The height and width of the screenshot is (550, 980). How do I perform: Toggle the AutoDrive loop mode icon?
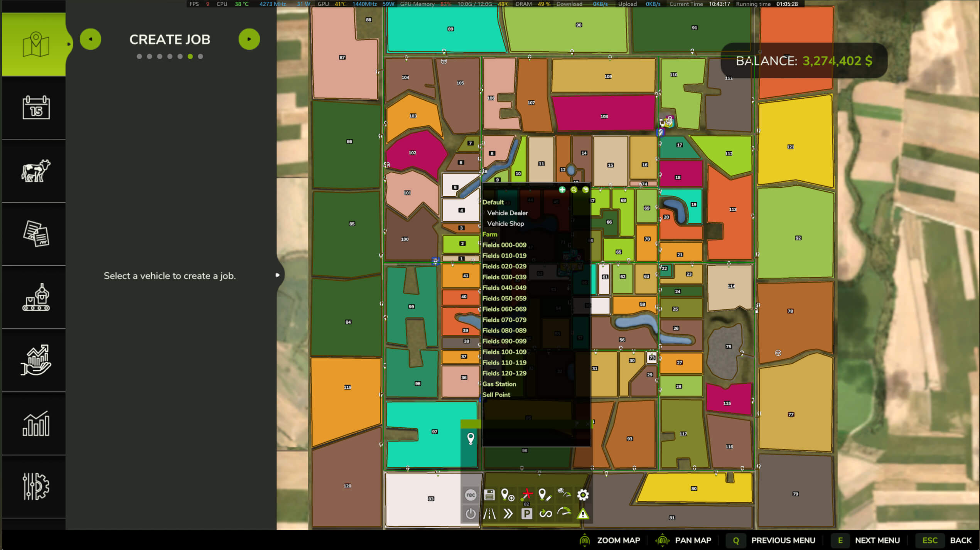(x=545, y=514)
